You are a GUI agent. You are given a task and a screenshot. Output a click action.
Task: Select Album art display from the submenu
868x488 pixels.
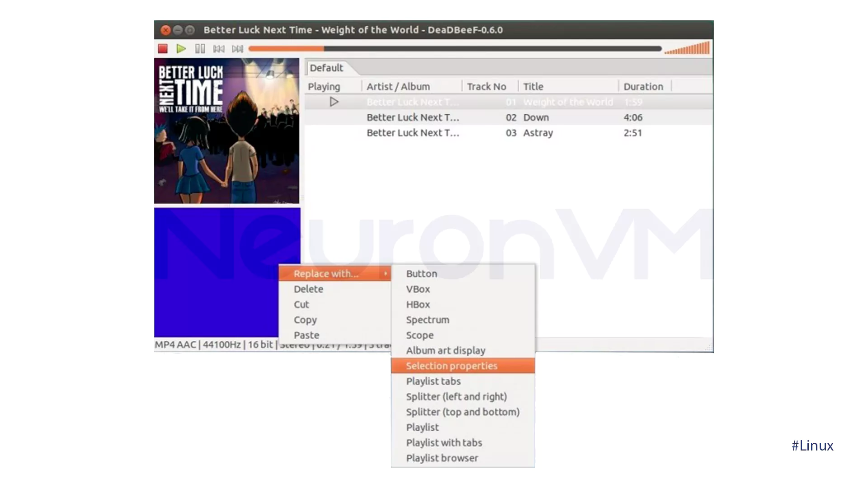pyautogui.click(x=463, y=351)
